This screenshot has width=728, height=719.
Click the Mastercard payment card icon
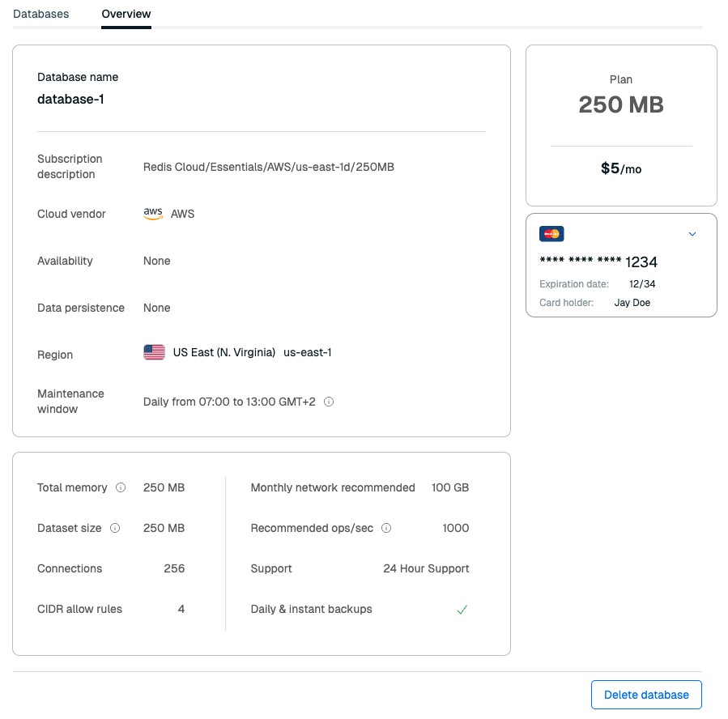[x=551, y=234]
